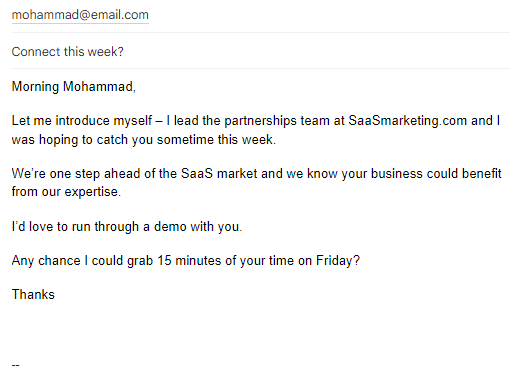Select the mohammad@email.com recipient address
Image resolution: width=510 pixels, height=372 pixels.
pyautogui.click(x=80, y=15)
